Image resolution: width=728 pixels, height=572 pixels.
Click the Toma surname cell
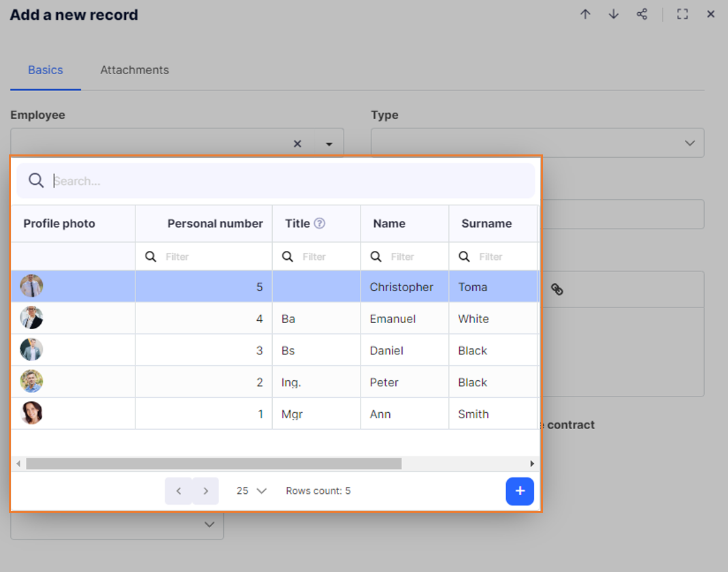point(493,287)
